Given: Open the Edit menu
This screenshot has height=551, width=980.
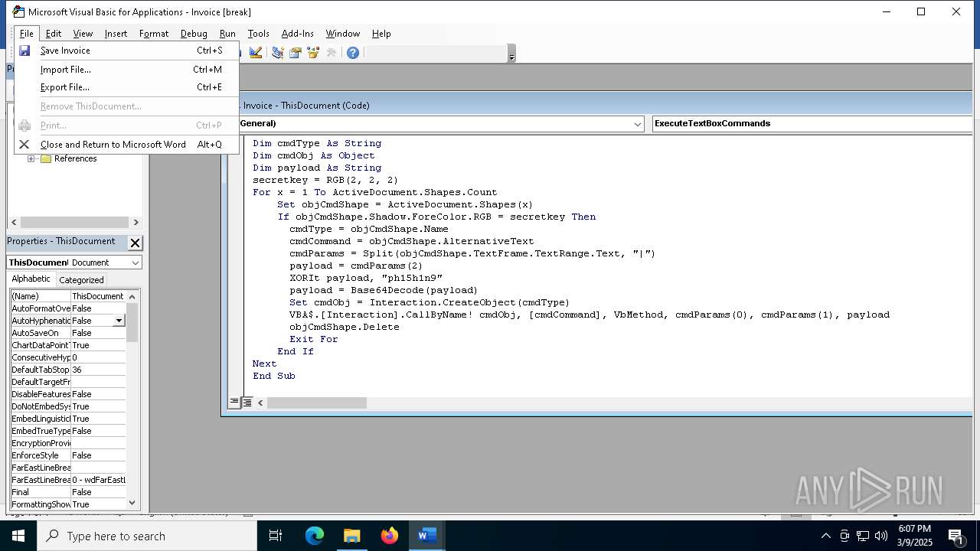Looking at the screenshot, I should click(x=54, y=34).
